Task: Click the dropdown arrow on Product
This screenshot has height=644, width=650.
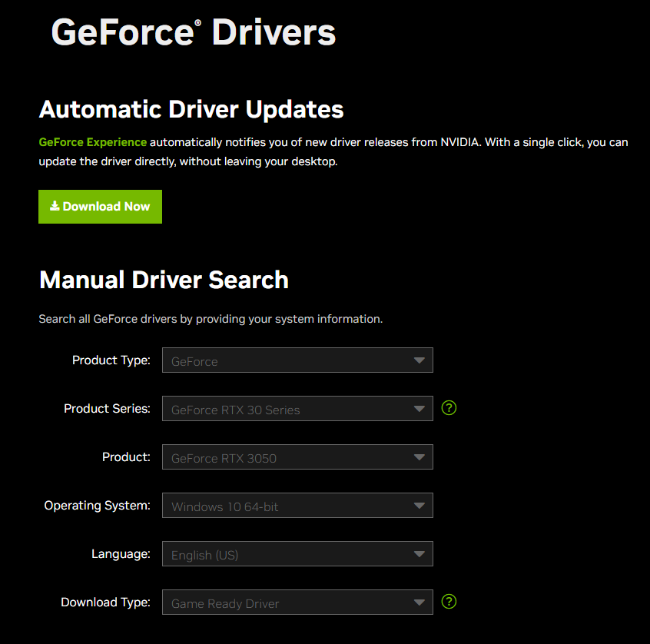Action: pos(420,456)
